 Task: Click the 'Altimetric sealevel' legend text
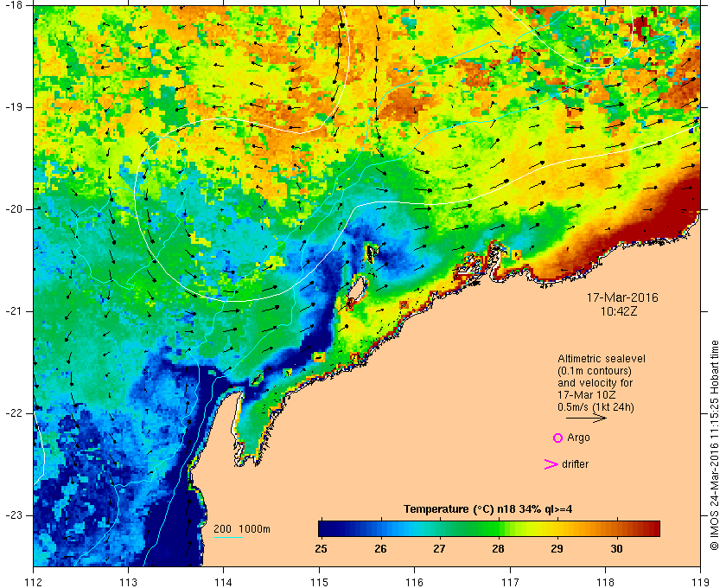click(x=602, y=359)
